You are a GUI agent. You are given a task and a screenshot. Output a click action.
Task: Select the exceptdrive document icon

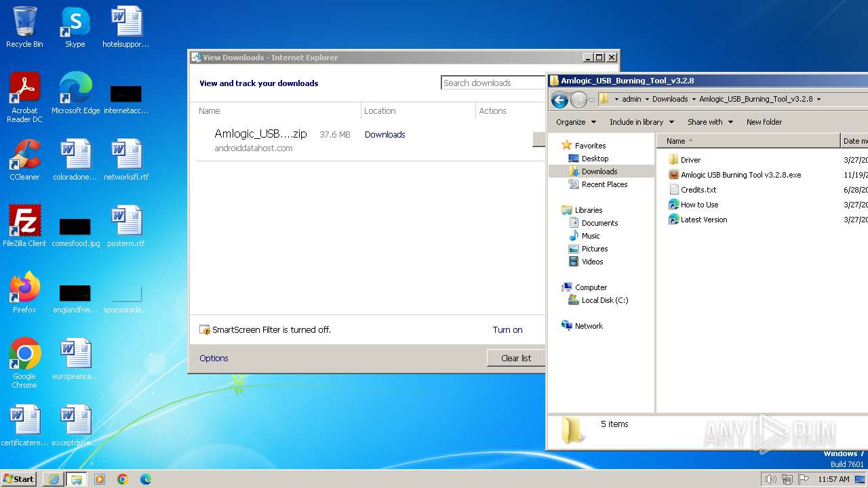(x=75, y=426)
